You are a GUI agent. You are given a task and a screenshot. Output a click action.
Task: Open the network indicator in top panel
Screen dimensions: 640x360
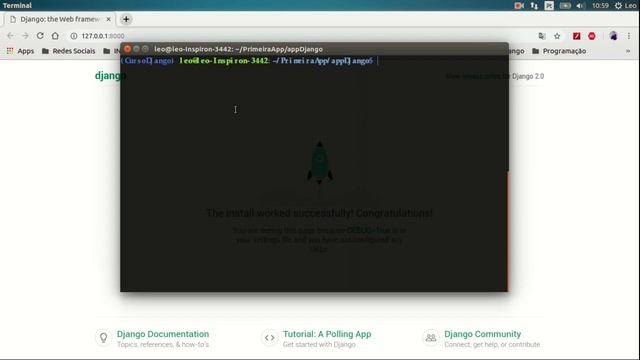pos(534,5)
